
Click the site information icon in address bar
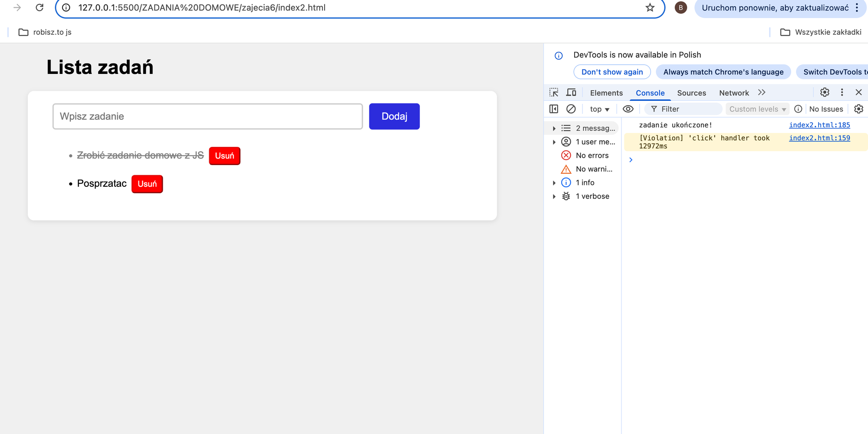pyautogui.click(x=66, y=8)
